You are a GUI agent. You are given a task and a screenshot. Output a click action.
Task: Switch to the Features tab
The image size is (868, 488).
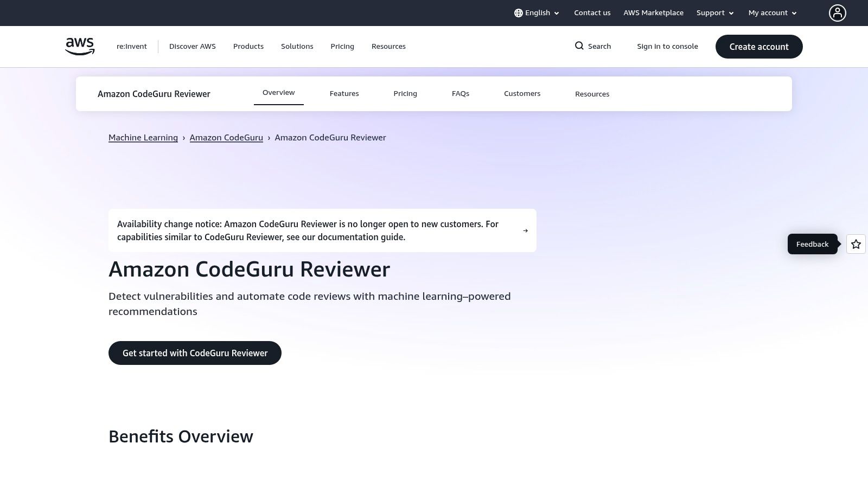pos(344,93)
